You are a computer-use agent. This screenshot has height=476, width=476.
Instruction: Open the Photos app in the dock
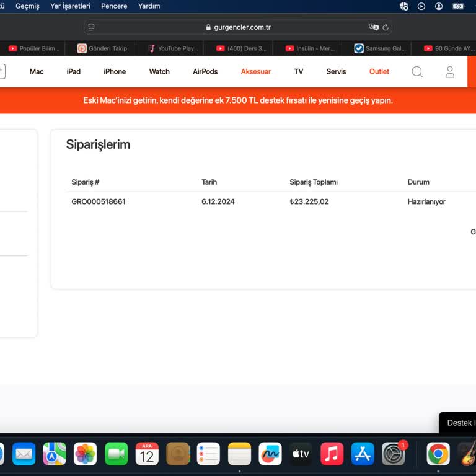[x=85, y=454]
